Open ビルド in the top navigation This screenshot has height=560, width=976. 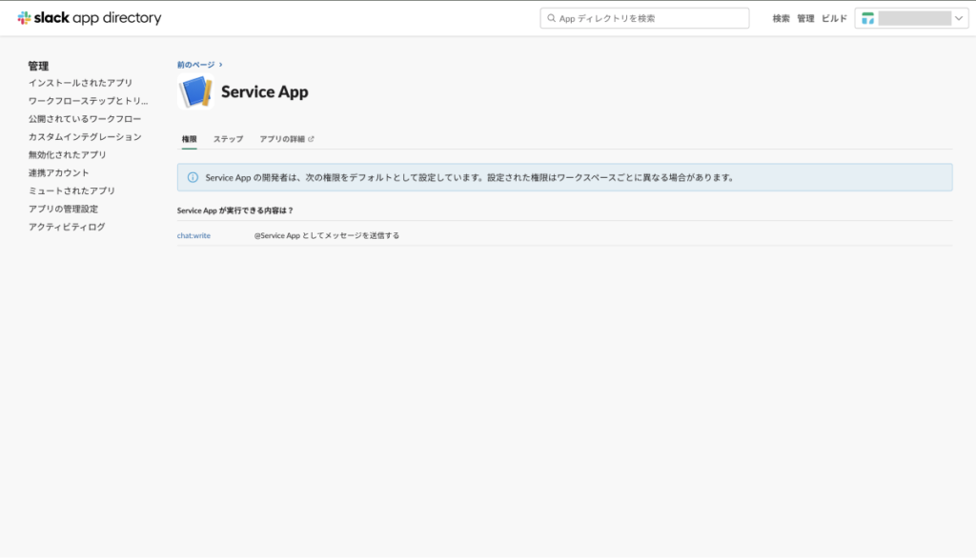834,18
